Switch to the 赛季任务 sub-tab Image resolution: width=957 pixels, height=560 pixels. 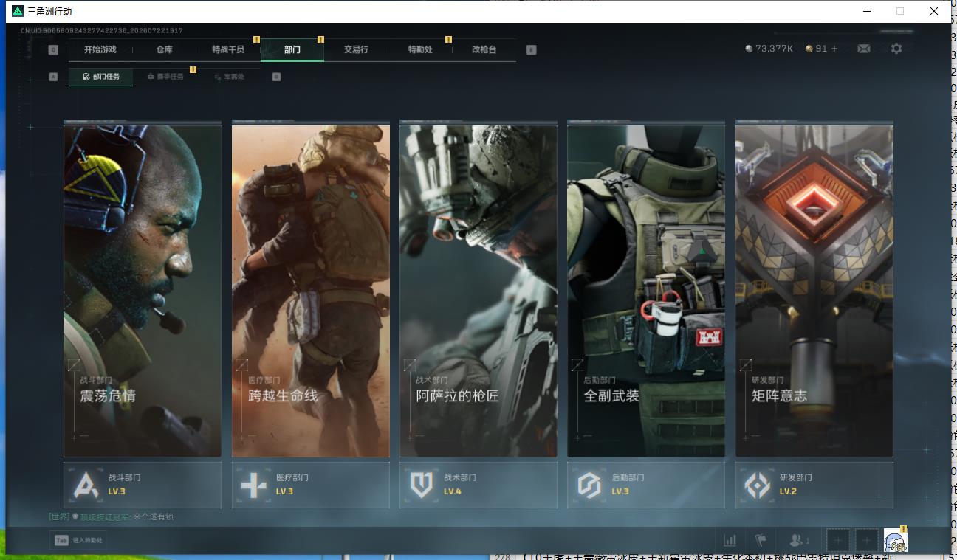tap(165, 77)
